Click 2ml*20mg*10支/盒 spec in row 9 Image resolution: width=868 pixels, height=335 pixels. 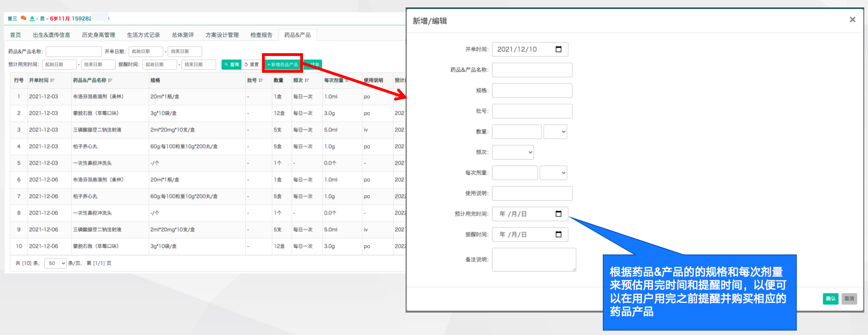[172, 230]
